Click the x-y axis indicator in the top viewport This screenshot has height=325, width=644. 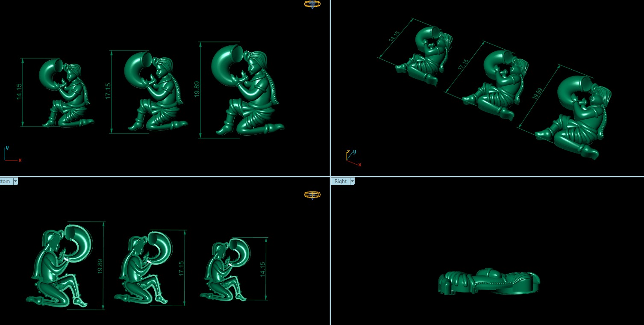[12, 154]
